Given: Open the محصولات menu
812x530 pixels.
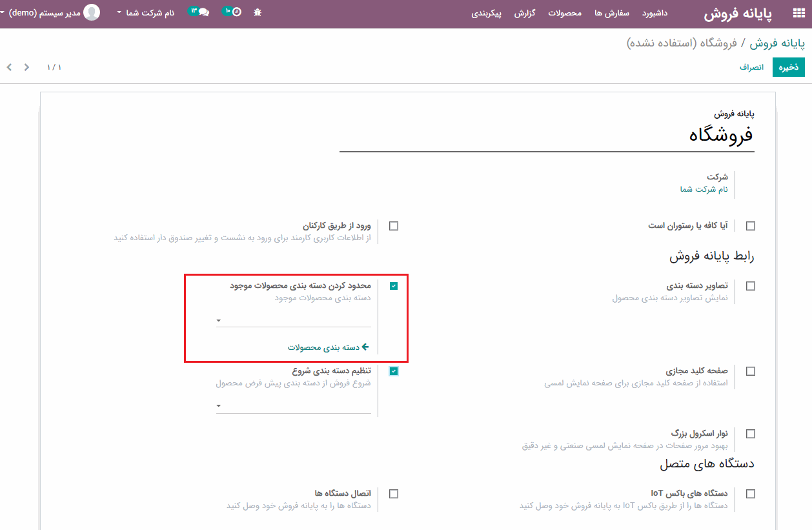Looking at the screenshot, I should click(x=565, y=13).
